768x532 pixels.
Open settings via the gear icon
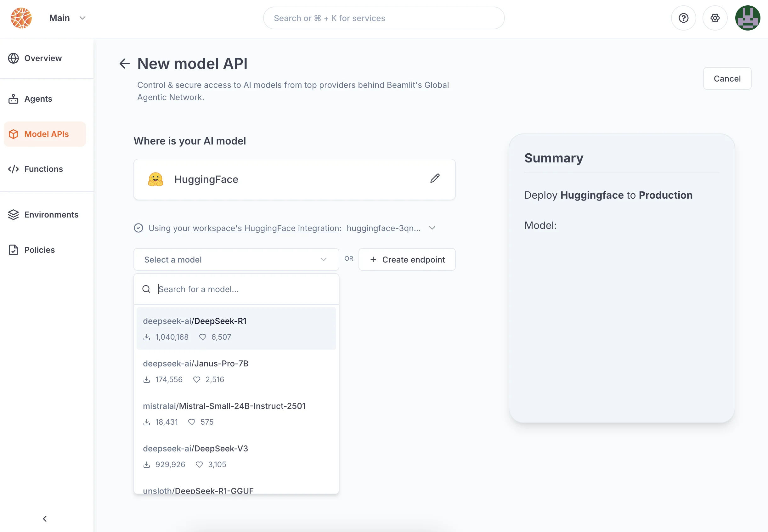point(715,18)
